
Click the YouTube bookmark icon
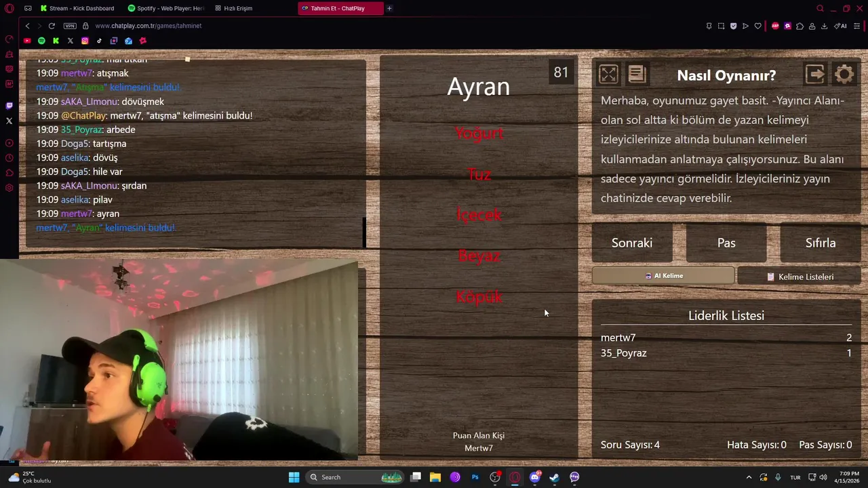click(x=27, y=41)
